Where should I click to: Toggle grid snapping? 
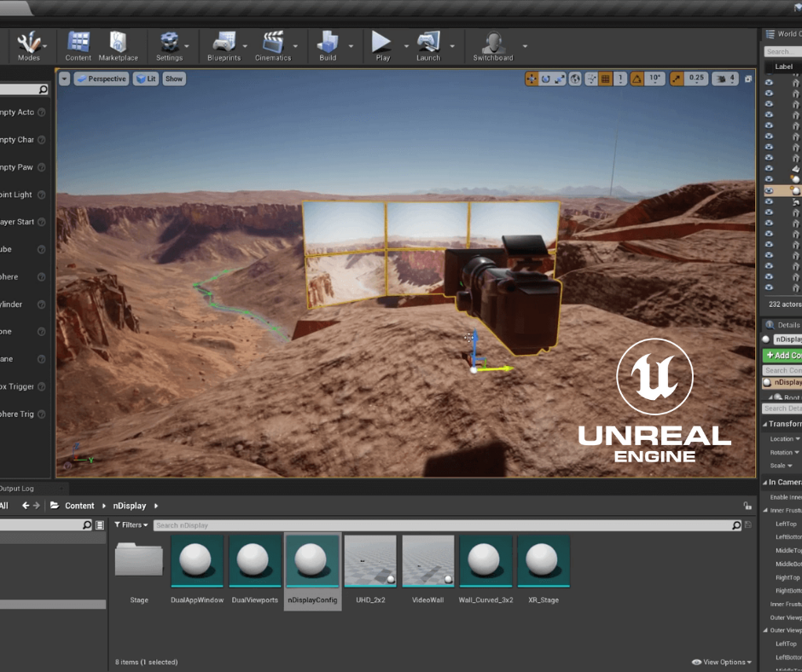[606, 78]
